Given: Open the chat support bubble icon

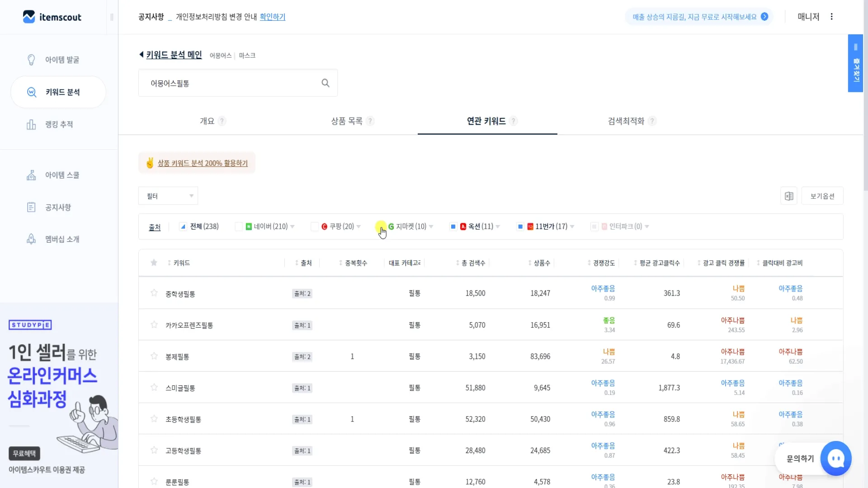Looking at the screenshot, I should tap(835, 458).
